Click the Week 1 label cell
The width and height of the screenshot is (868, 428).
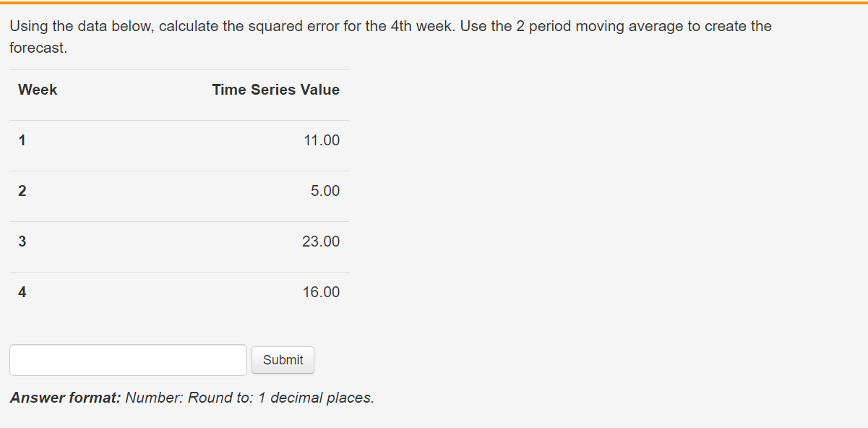[x=22, y=140]
